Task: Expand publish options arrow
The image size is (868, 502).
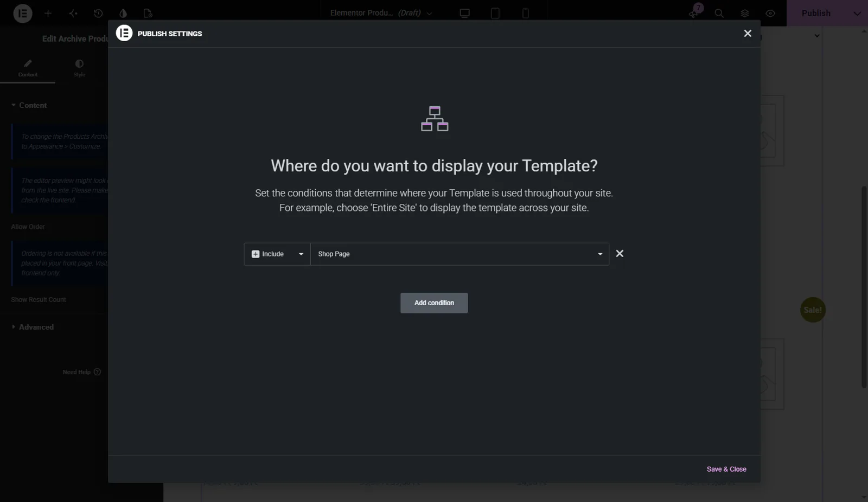Action: coord(857,13)
